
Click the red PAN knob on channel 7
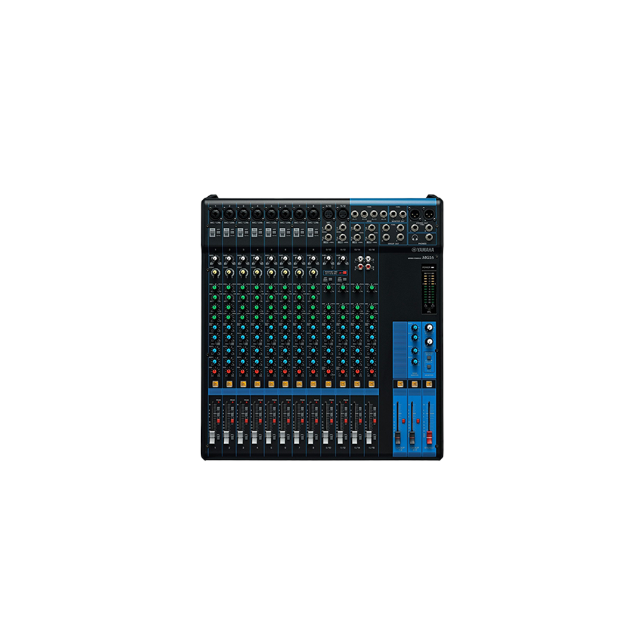[x=299, y=371]
